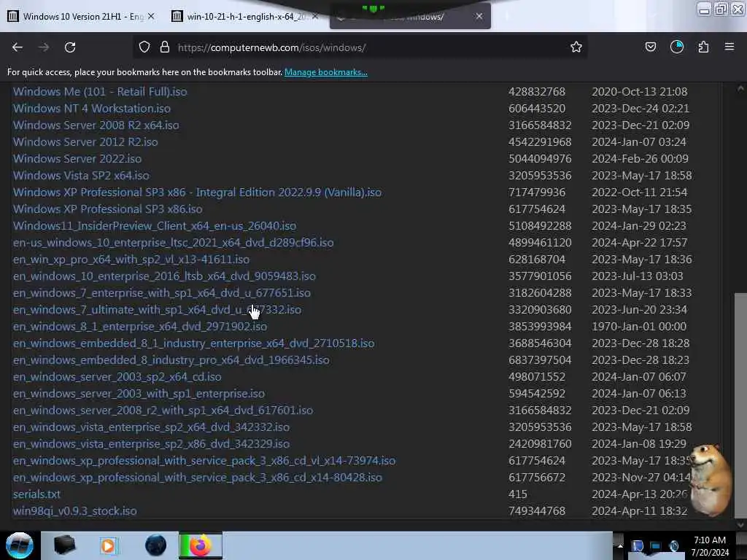The width and height of the screenshot is (747, 560).
Task: Open the dark globe taskbar app
Action: click(x=155, y=545)
